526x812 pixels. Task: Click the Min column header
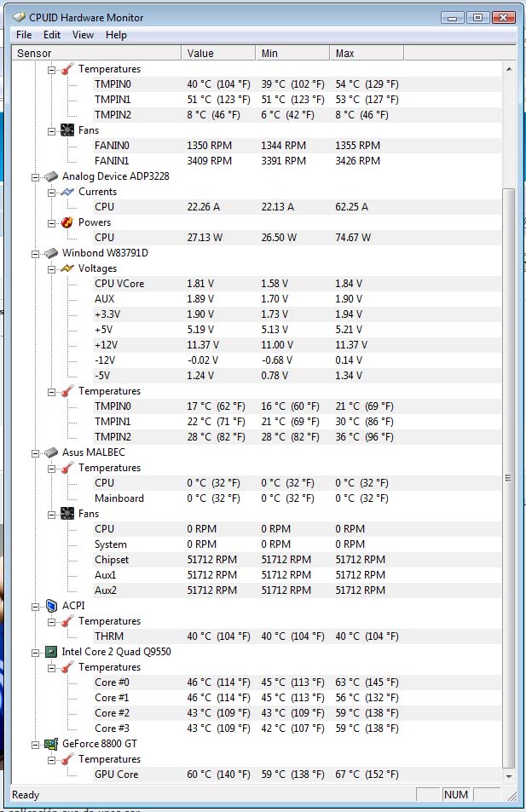coord(292,53)
